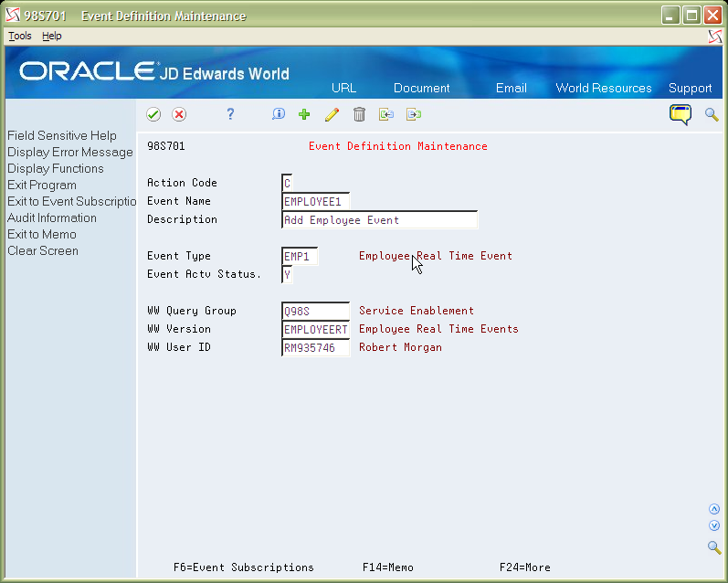This screenshot has width=728, height=583.
Task: Click the Action Code input field
Action: point(287,183)
